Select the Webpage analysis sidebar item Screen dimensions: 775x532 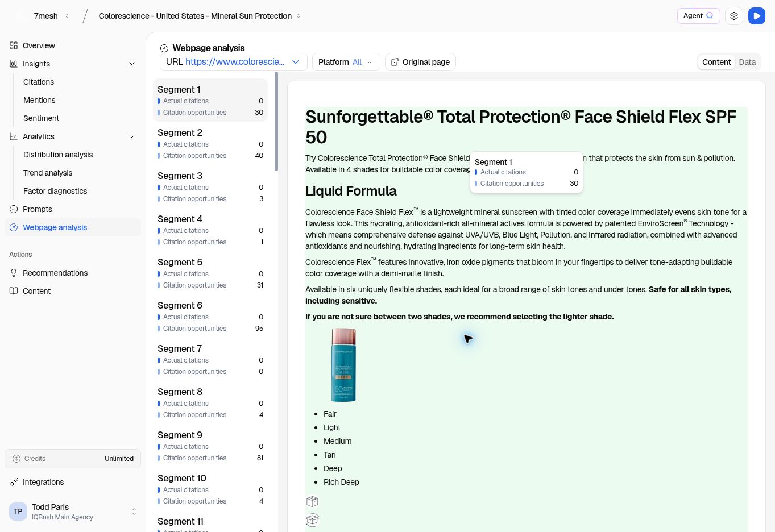click(x=73, y=227)
